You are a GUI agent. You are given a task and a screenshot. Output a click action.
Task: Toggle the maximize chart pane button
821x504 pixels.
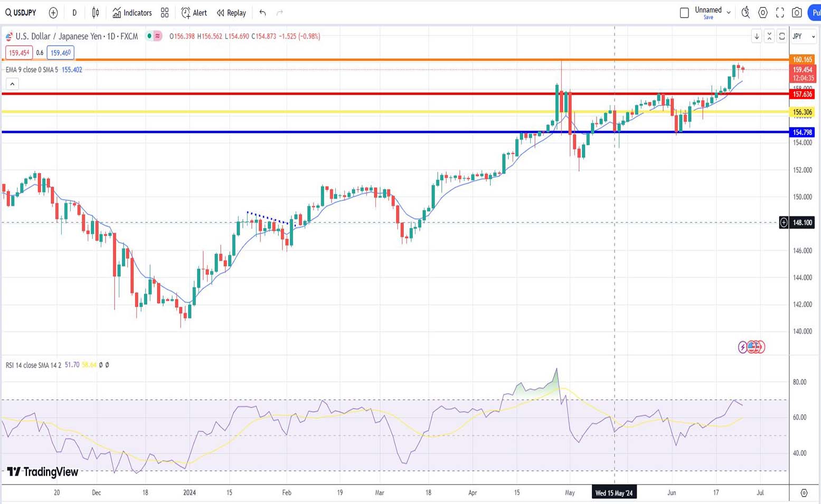[769, 36]
